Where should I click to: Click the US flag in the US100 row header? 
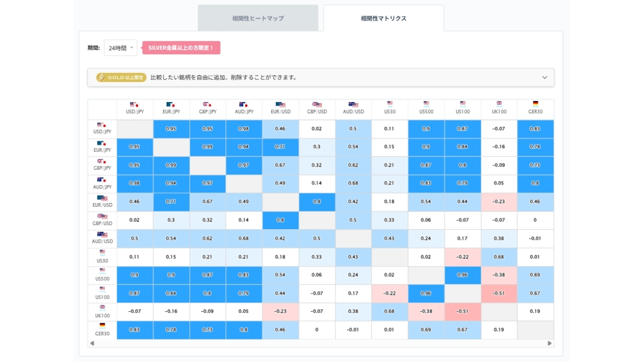tap(102, 289)
